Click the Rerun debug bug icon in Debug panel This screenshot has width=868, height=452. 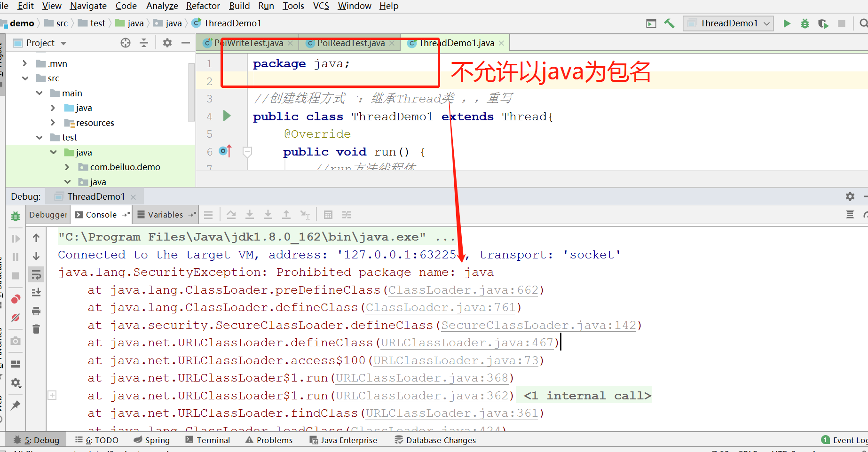[x=16, y=216]
